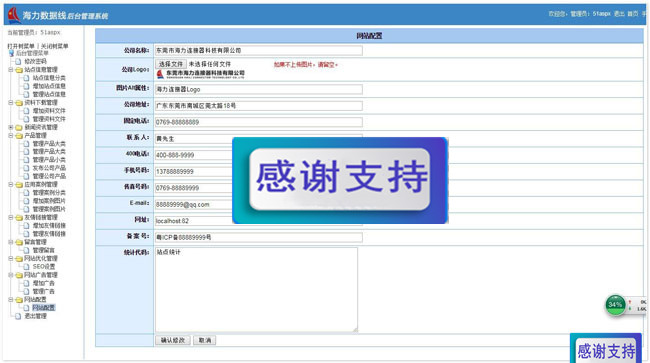Click the page icon beside 修改密码

[x=18, y=61]
